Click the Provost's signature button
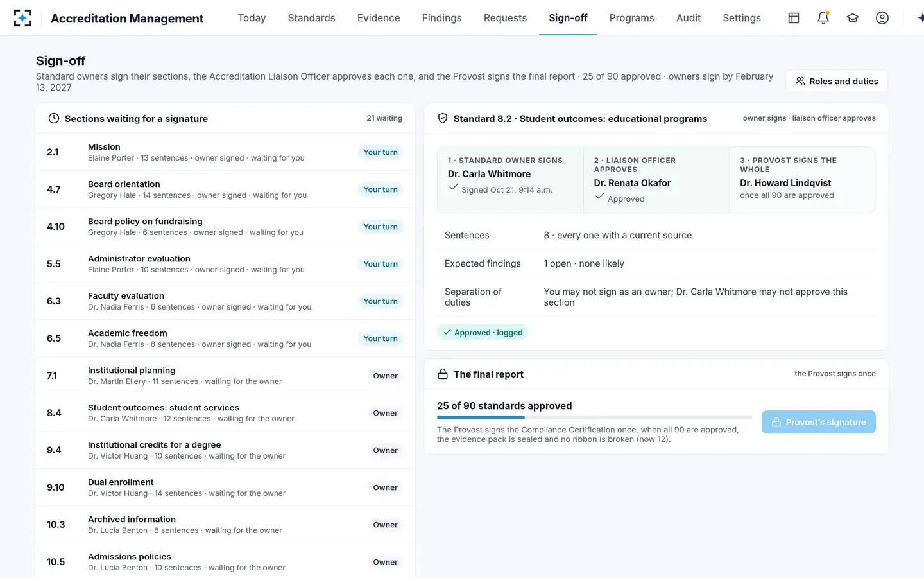Screen dimensions: 924x578 [819, 422]
